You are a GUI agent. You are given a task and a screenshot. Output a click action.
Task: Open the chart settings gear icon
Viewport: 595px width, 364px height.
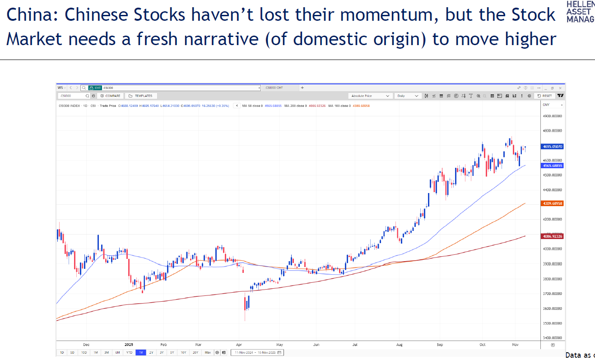click(x=529, y=96)
